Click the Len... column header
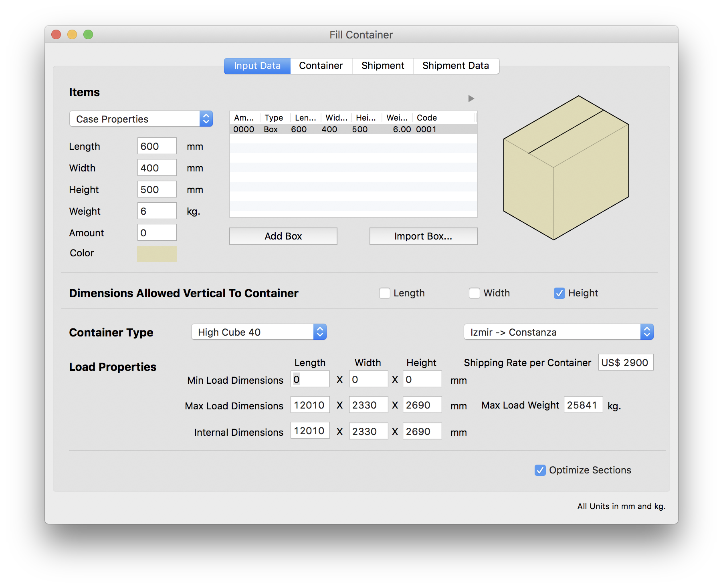723x588 pixels. (306, 118)
